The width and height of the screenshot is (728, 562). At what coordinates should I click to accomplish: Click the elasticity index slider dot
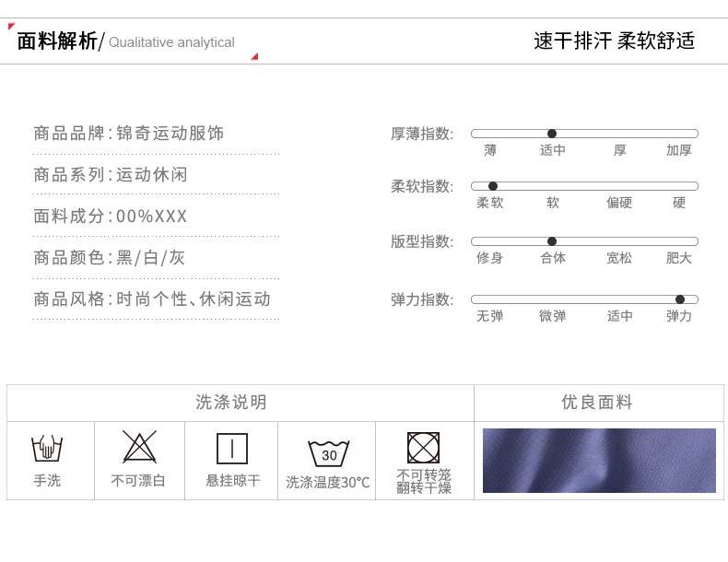pyautogui.click(x=680, y=299)
